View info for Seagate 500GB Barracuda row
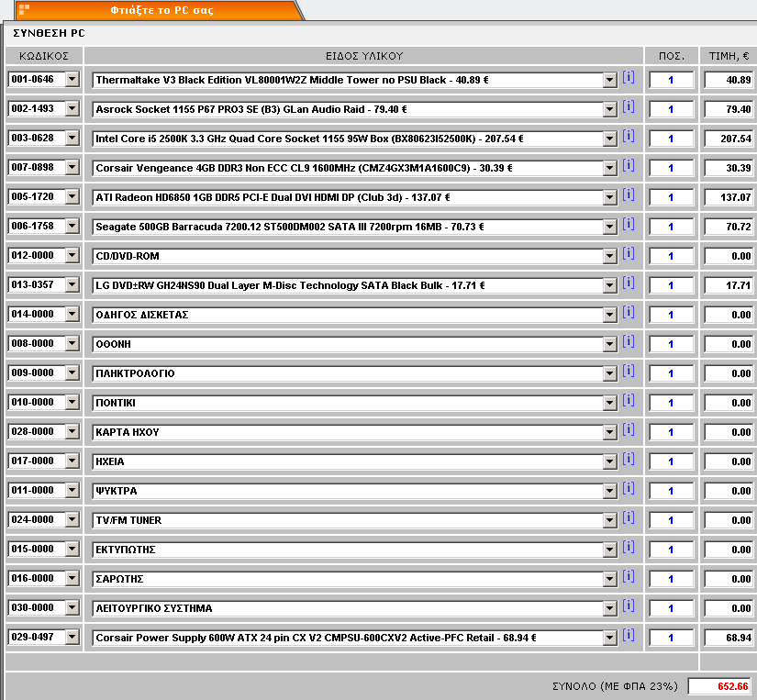The image size is (757, 700). (x=629, y=224)
